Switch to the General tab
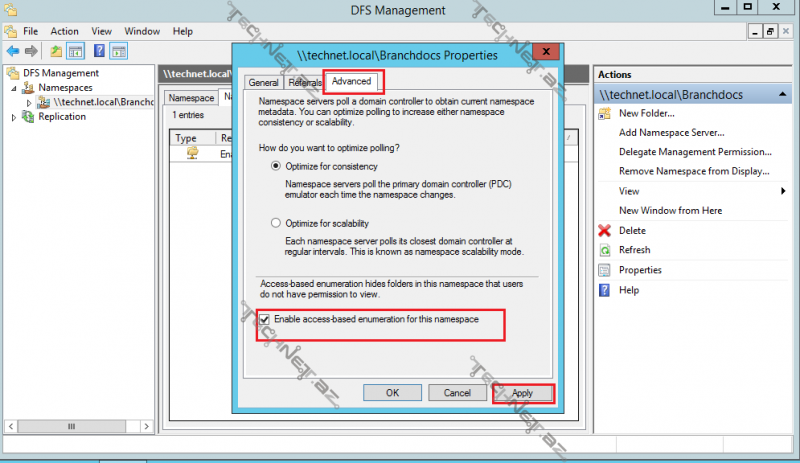 263,83
